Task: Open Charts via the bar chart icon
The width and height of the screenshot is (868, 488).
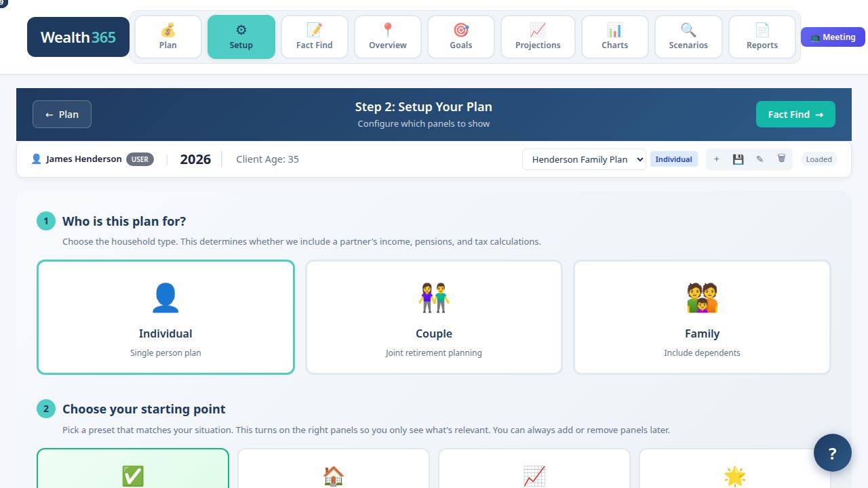Action: click(x=614, y=37)
